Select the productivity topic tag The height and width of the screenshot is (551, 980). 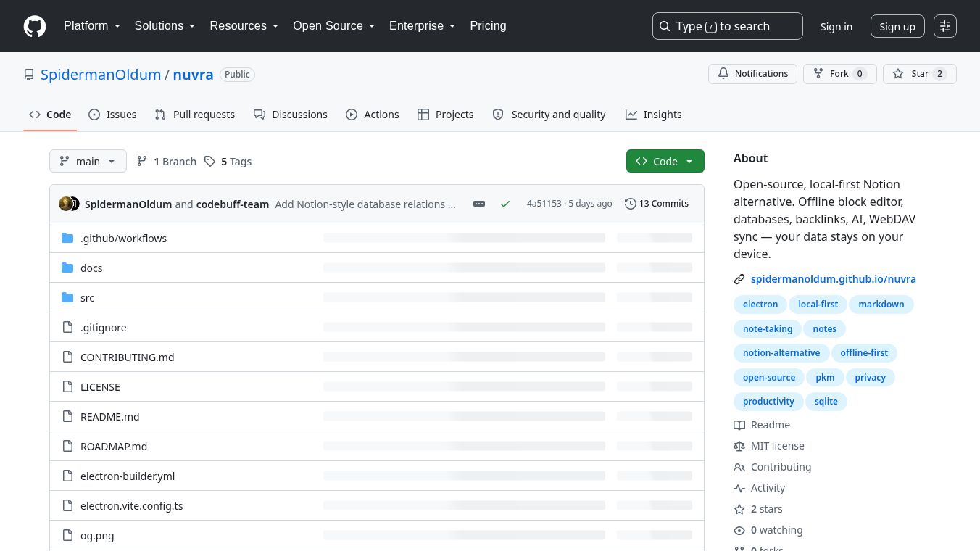point(768,402)
